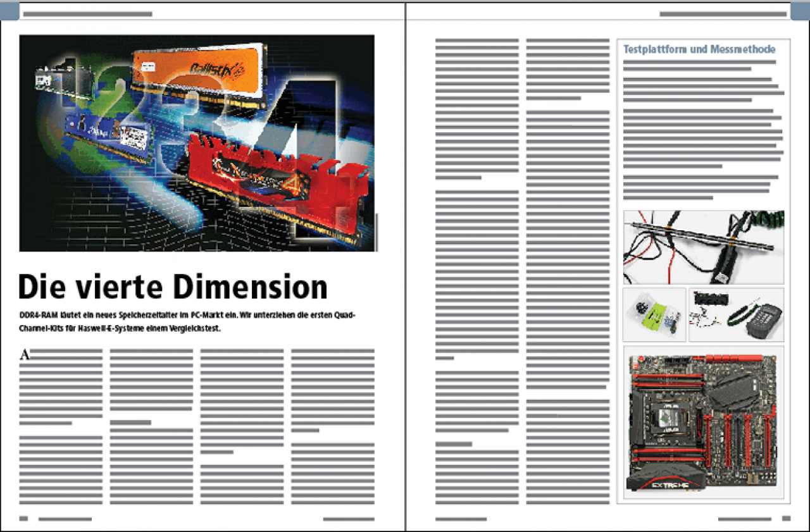The height and width of the screenshot is (532, 810).
Task: Click the headline Die vierte Dimension
Action: pyautogui.click(x=173, y=288)
